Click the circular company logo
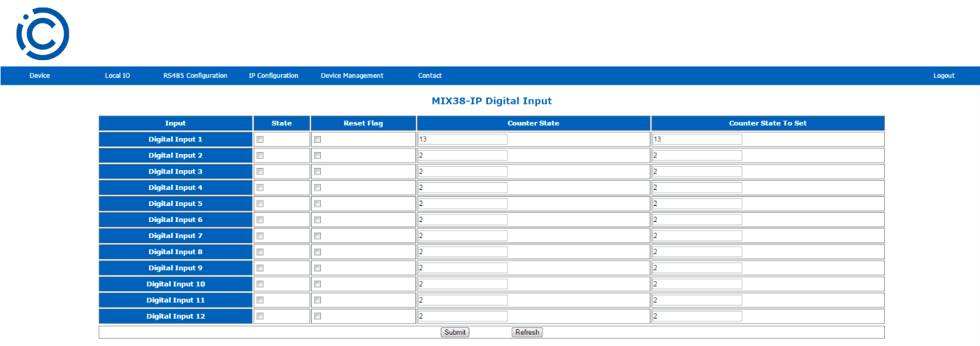 (43, 33)
